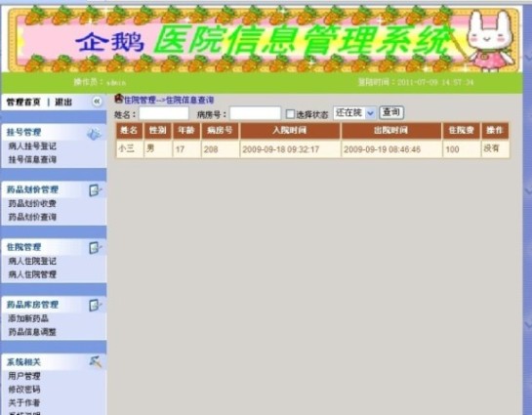Click the 病房号 column header
The image size is (532, 415).
coord(220,131)
